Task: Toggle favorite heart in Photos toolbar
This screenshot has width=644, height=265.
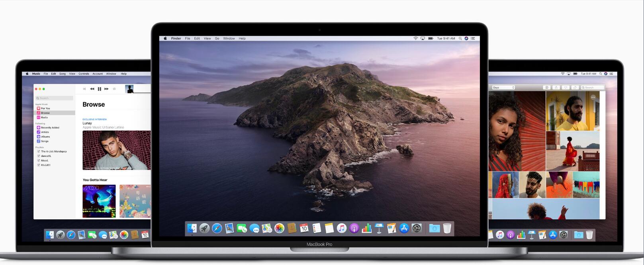Action: click(566, 88)
